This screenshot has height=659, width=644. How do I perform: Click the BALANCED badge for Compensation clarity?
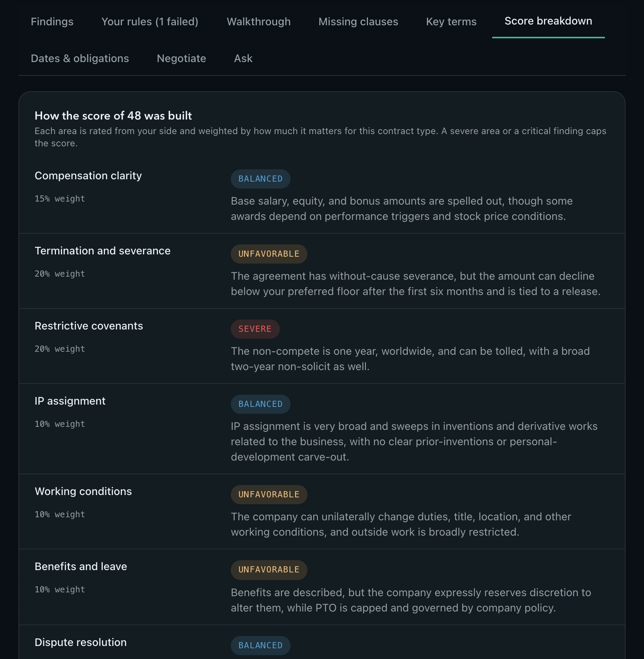click(260, 179)
